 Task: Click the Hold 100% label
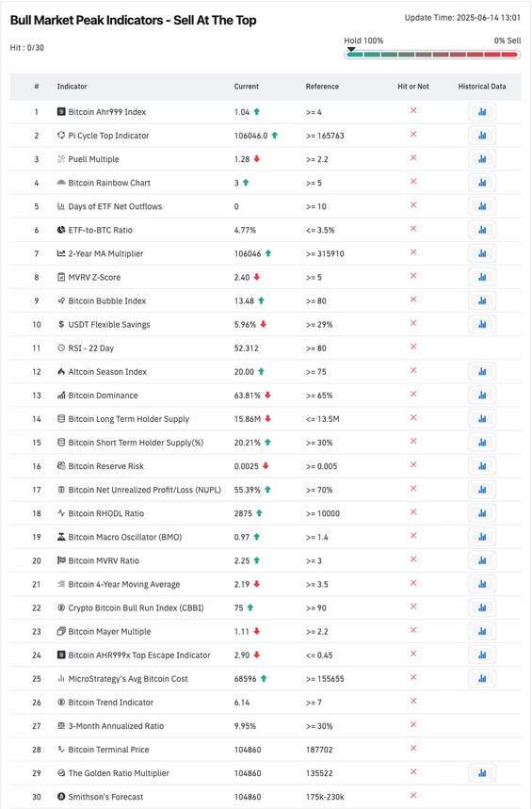click(363, 40)
